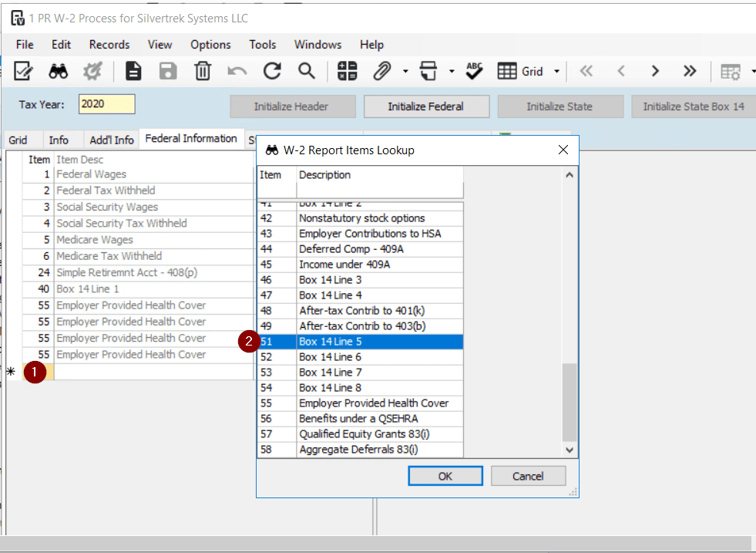
Task: Click the lookup Item filter field
Action: tap(277, 191)
